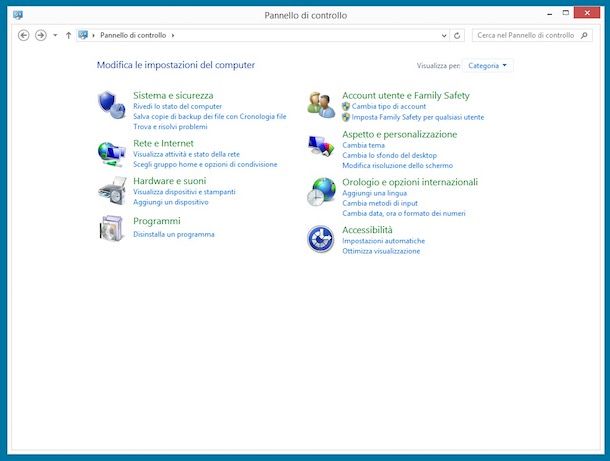Open Account utente e Family Safety

pos(406,95)
